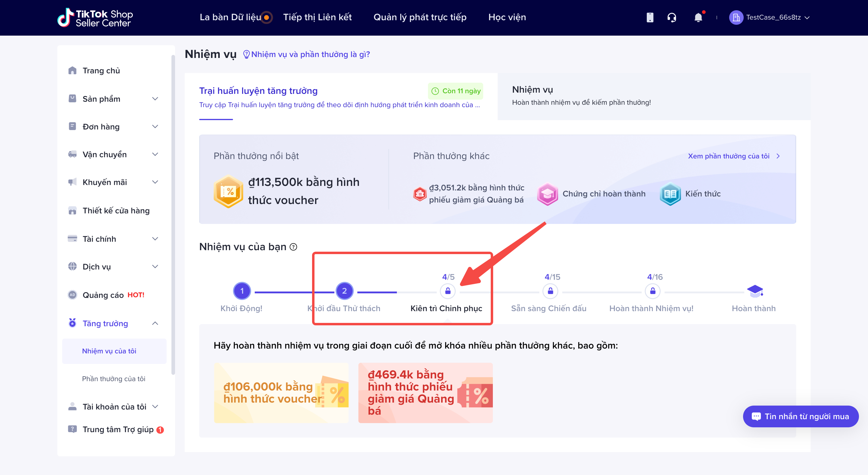868x475 pixels.
Task: Click the đ106,000k voucher reward card
Action: [x=281, y=393]
